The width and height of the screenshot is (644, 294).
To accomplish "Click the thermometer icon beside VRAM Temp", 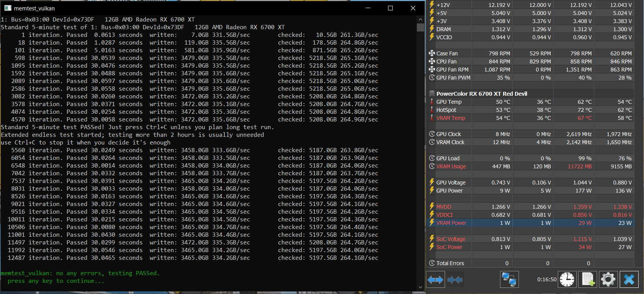I will pyautogui.click(x=432, y=118).
